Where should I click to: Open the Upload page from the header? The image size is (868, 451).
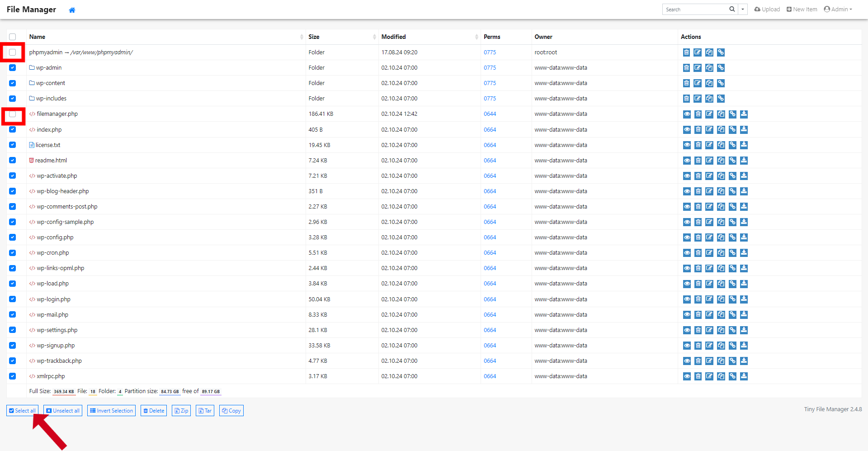coord(767,9)
